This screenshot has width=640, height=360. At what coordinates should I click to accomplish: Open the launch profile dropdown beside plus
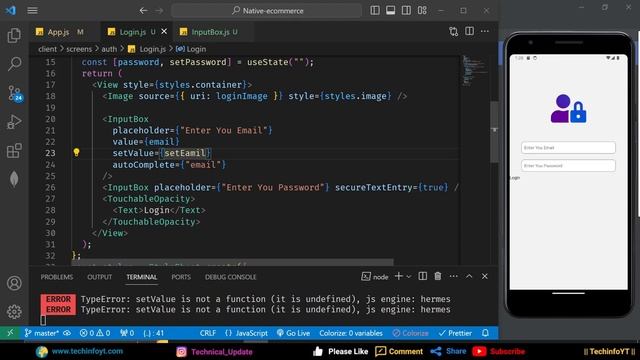409,277
